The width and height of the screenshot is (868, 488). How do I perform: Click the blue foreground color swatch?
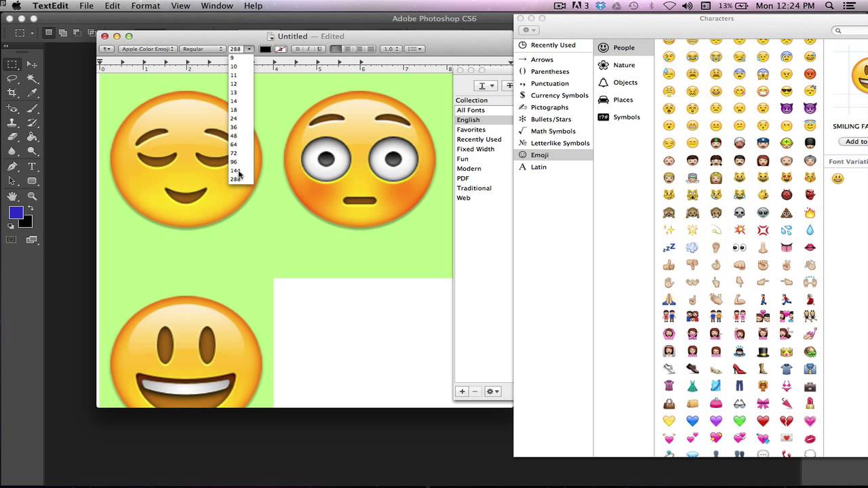tap(17, 212)
